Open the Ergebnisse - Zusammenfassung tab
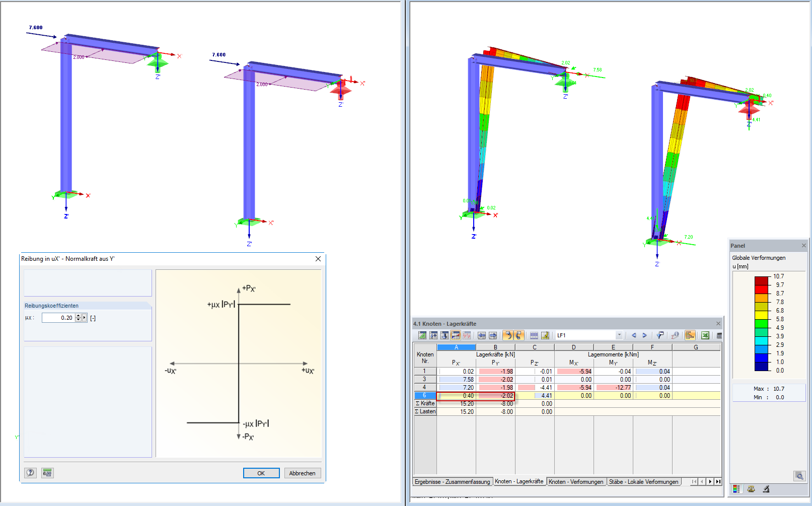812x506 pixels. 452,482
